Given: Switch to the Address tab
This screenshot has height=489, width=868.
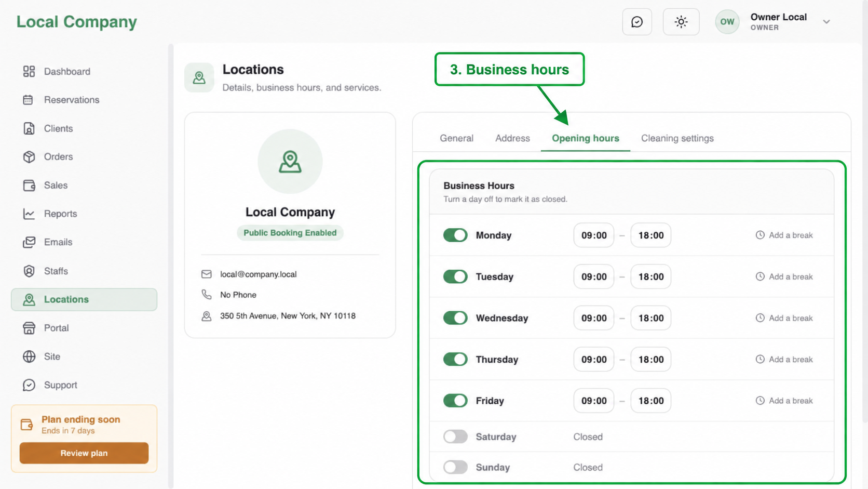Looking at the screenshot, I should point(512,138).
